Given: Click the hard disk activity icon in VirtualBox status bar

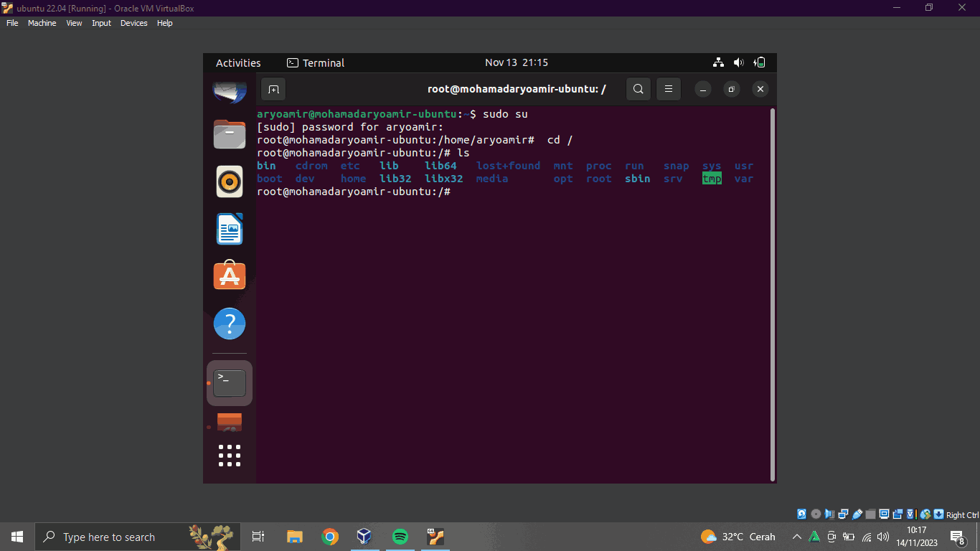Looking at the screenshot, I should 801,514.
